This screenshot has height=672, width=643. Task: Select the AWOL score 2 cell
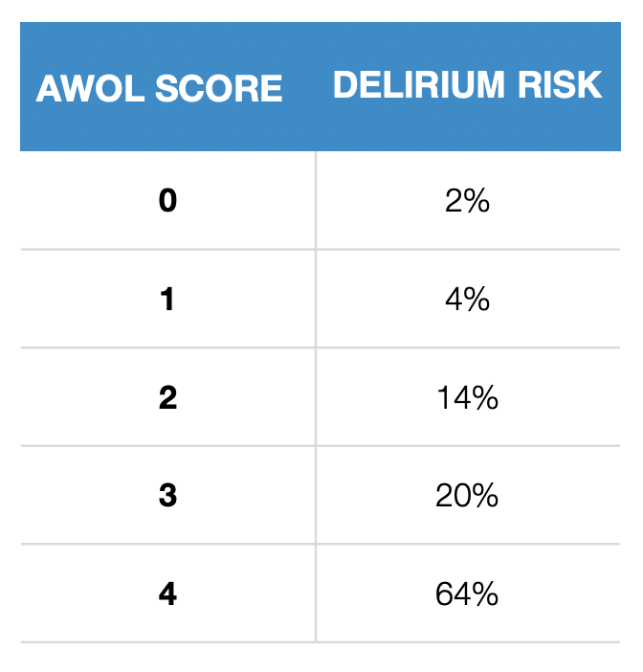click(x=167, y=398)
